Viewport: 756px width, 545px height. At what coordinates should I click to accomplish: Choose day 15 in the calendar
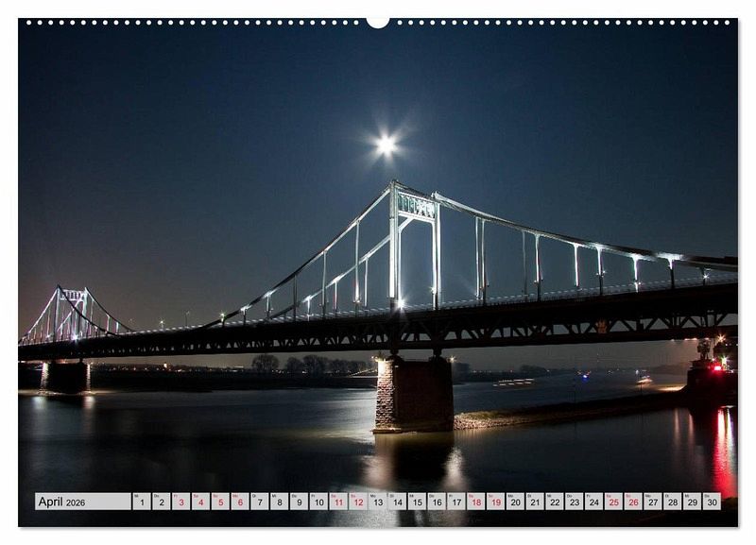[417, 502]
